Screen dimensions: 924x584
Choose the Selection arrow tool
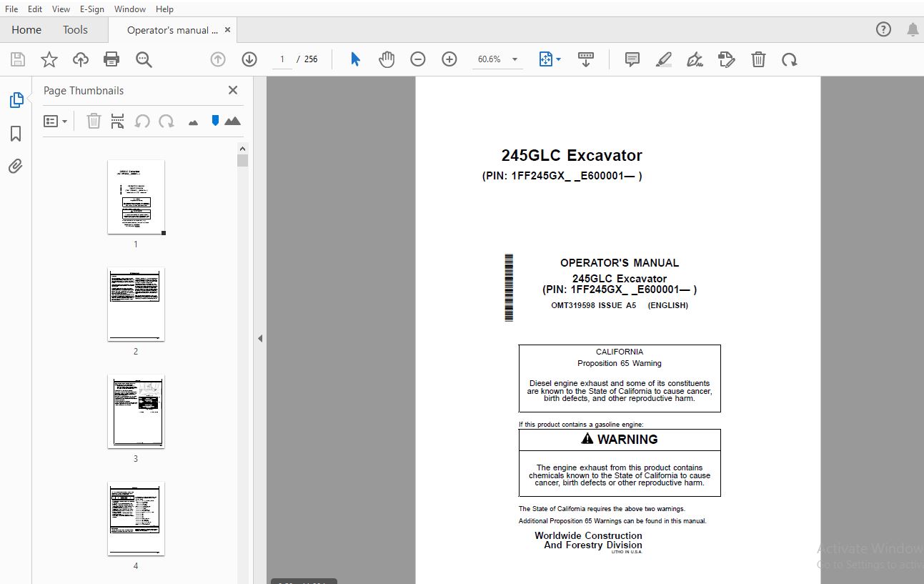tap(355, 59)
